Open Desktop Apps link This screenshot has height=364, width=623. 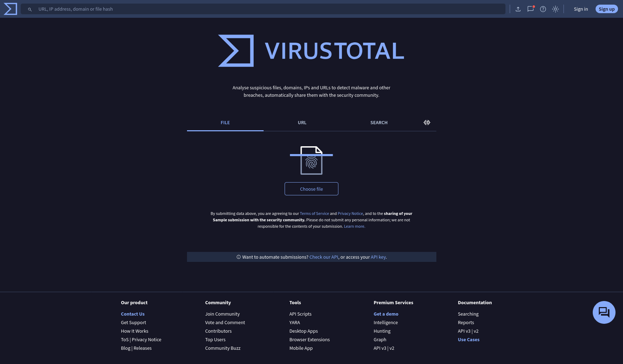pyautogui.click(x=303, y=331)
